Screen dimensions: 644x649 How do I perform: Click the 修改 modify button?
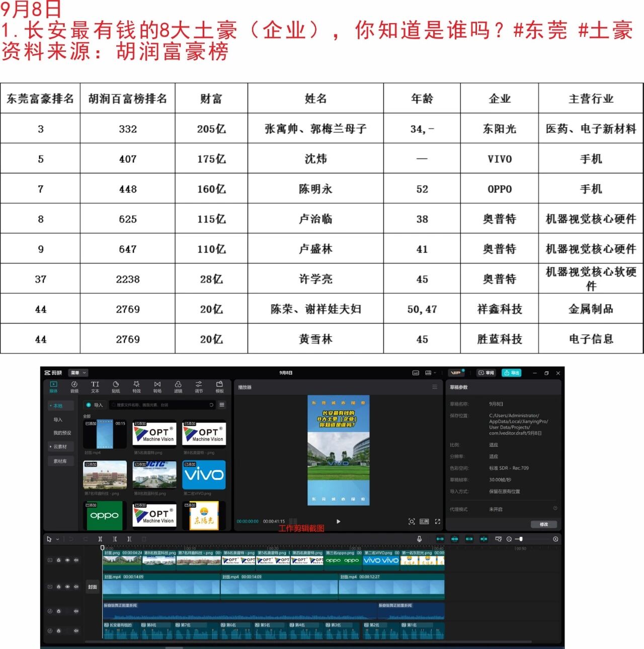pyautogui.click(x=544, y=524)
